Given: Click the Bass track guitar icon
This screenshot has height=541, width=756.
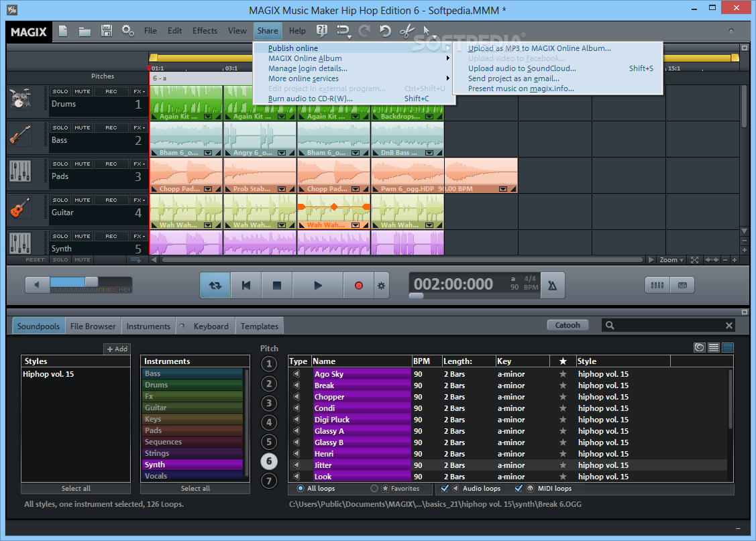Looking at the screenshot, I should click(20, 135).
